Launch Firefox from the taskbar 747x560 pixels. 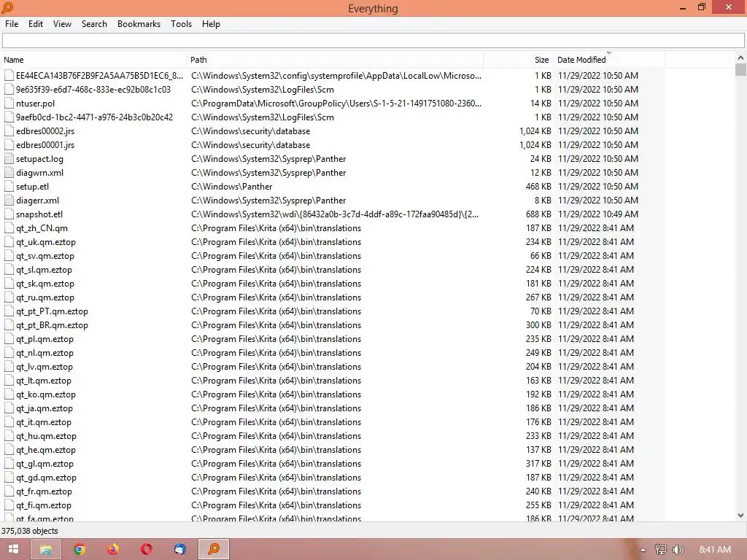tap(113, 549)
